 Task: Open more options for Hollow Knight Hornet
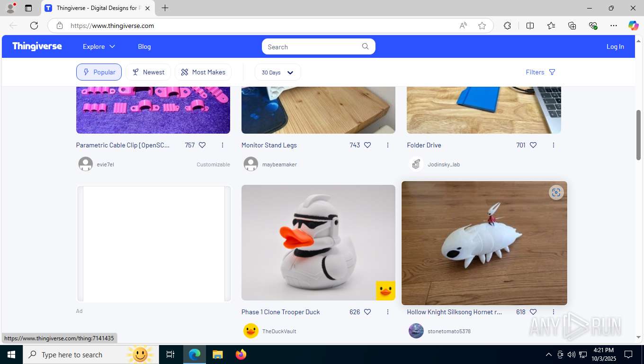pyautogui.click(x=554, y=312)
